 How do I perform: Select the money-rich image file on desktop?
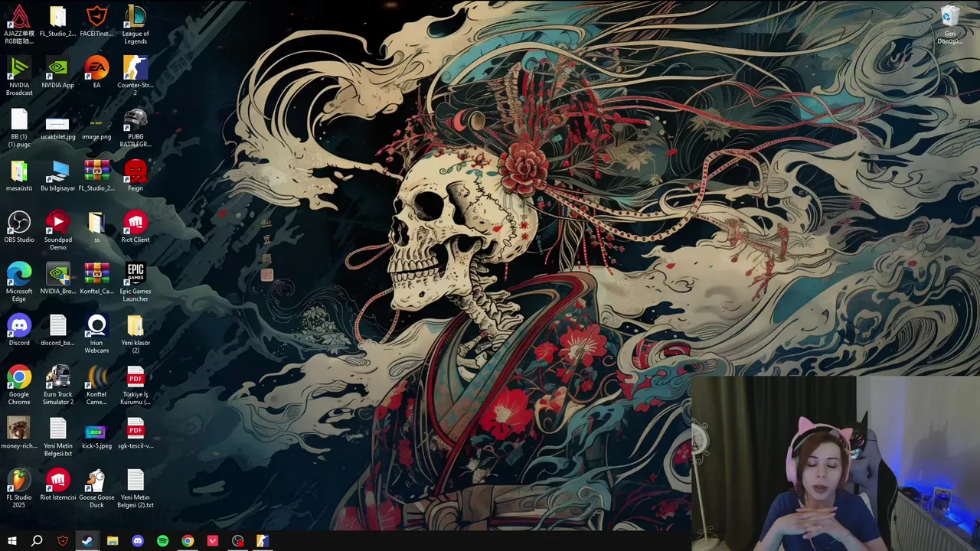[19, 433]
